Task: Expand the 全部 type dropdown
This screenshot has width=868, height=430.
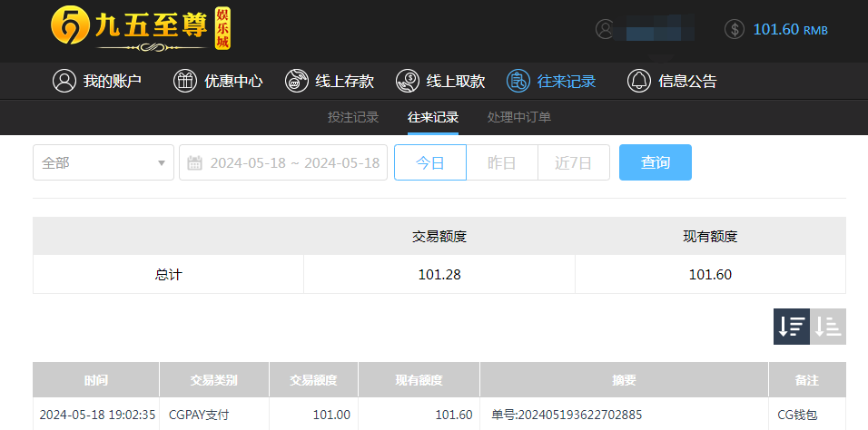Action: [104, 162]
